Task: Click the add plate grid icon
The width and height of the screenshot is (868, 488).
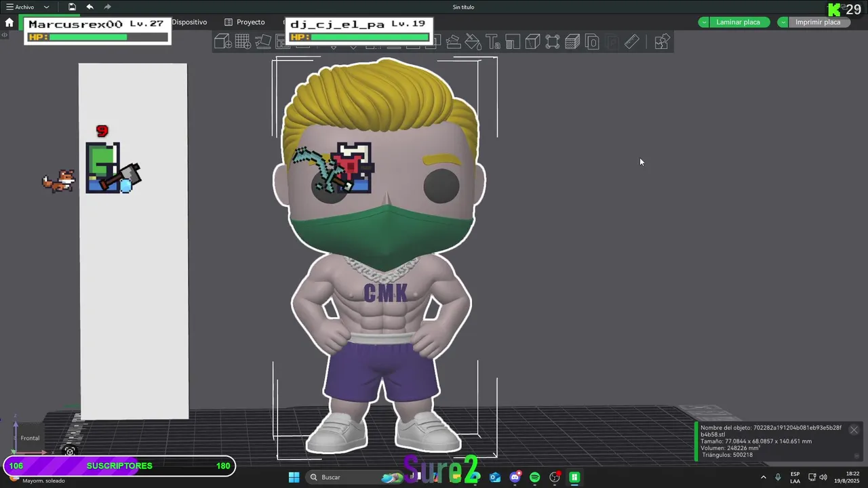Action: tap(243, 42)
